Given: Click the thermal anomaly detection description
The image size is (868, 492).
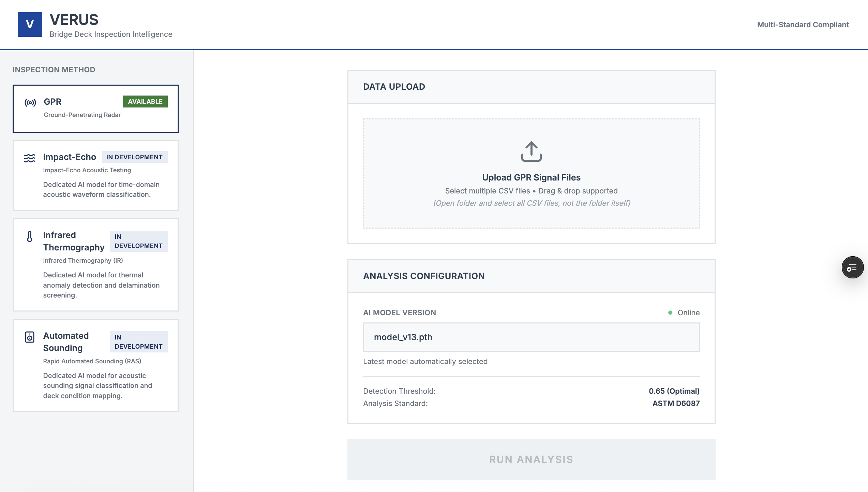Looking at the screenshot, I should [101, 285].
